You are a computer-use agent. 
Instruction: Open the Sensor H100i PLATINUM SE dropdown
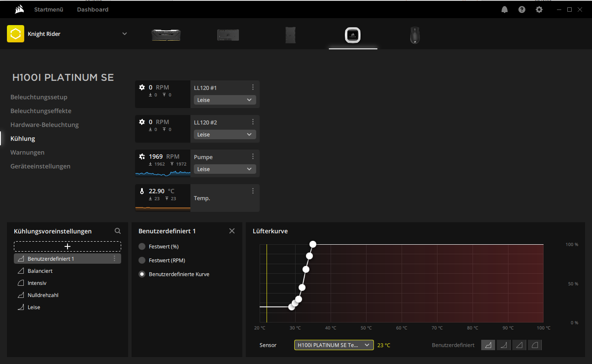click(334, 345)
